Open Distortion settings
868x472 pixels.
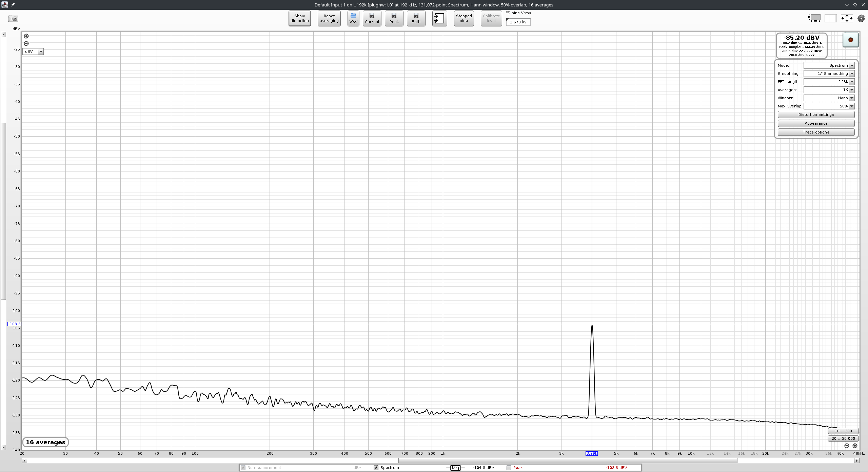[816, 115]
